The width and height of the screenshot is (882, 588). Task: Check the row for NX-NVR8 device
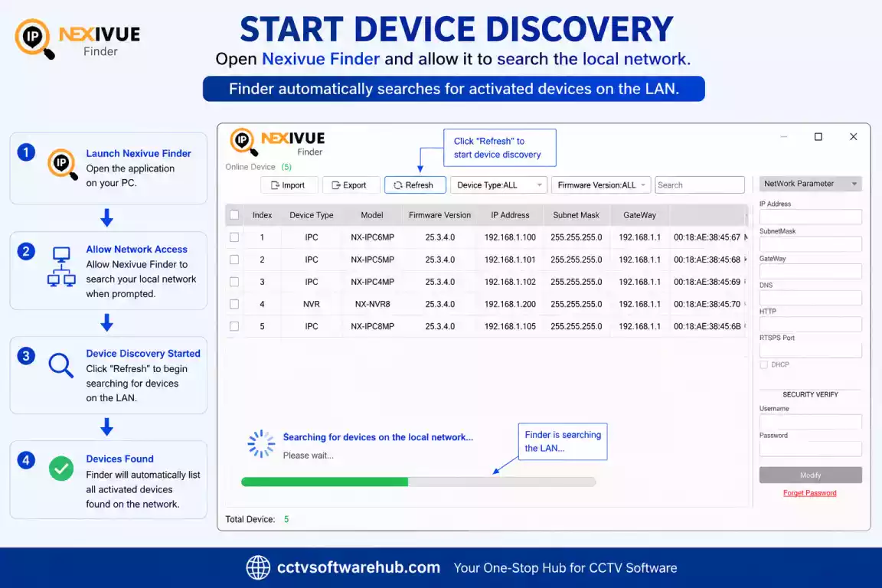coord(234,304)
